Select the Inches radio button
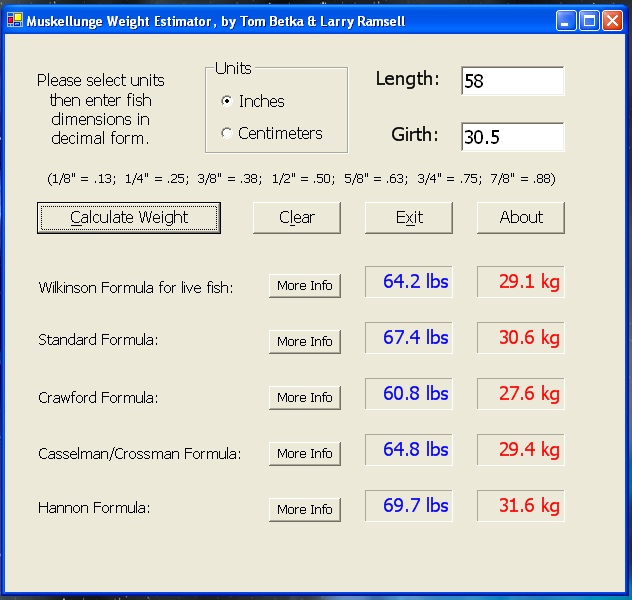 point(227,101)
